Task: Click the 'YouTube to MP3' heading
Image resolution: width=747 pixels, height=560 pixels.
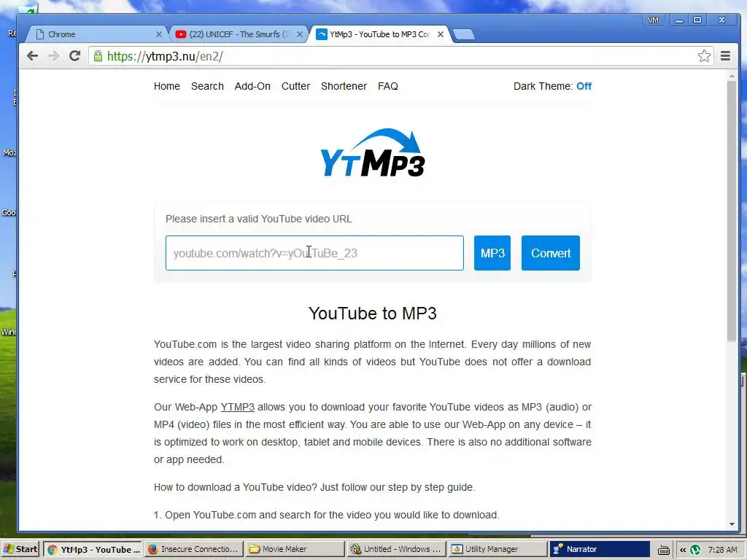Action: point(373,314)
